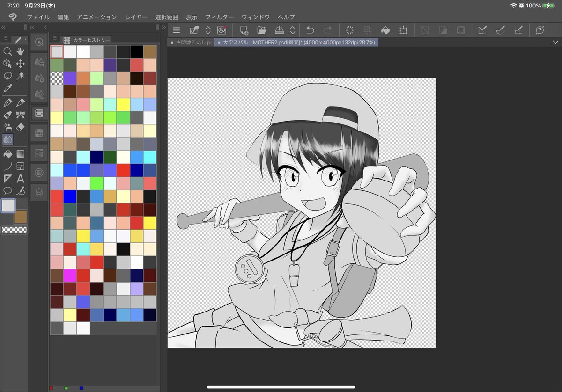Save the document using command bar
The height and width of the screenshot is (392, 562).
point(279,30)
